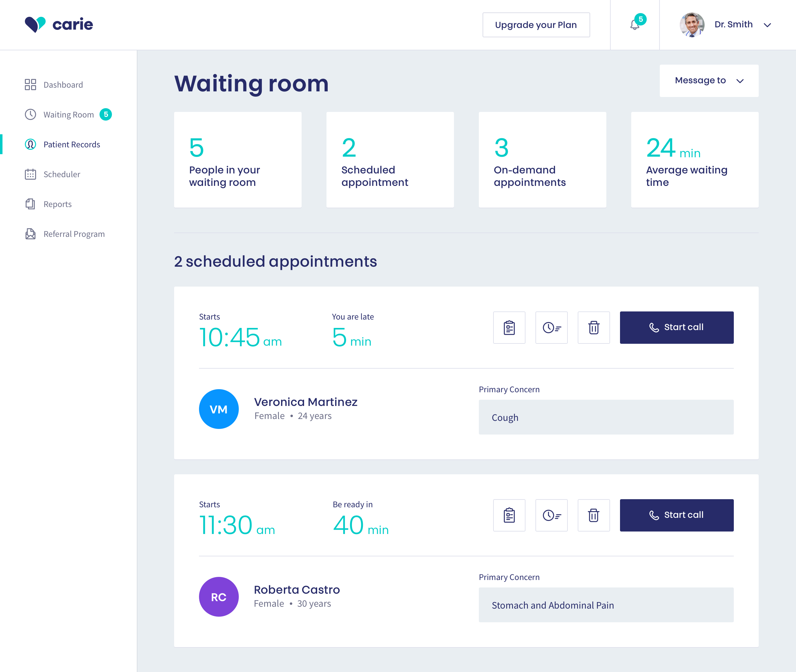The width and height of the screenshot is (796, 672).
Task: Delete the 10:45 am appointment
Action: pos(594,328)
